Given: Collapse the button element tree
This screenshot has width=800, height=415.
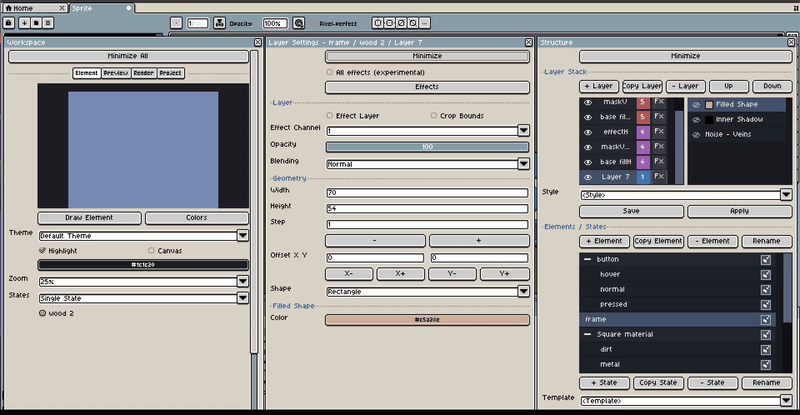Looking at the screenshot, I should pos(587,259).
